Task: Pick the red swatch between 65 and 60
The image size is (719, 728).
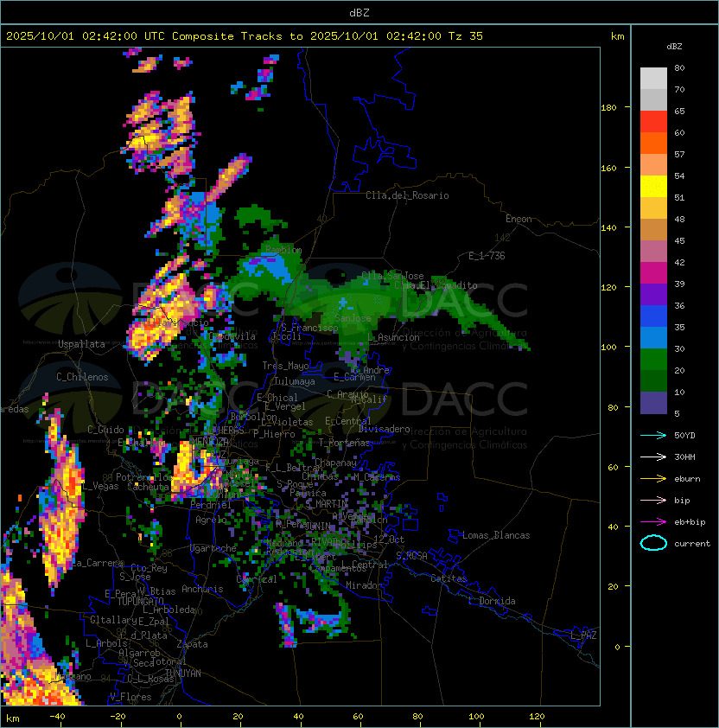Action: pyautogui.click(x=653, y=122)
